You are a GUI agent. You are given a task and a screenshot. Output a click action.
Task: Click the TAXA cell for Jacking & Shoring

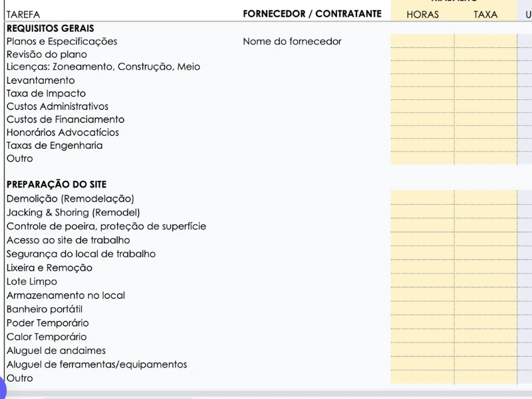(x=485, y=212)
